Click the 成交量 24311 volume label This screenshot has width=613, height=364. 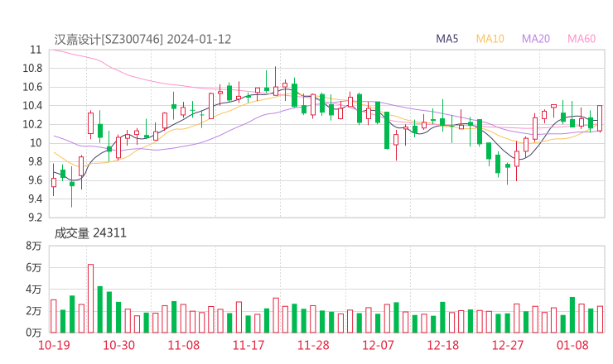(x=90, y=233)
